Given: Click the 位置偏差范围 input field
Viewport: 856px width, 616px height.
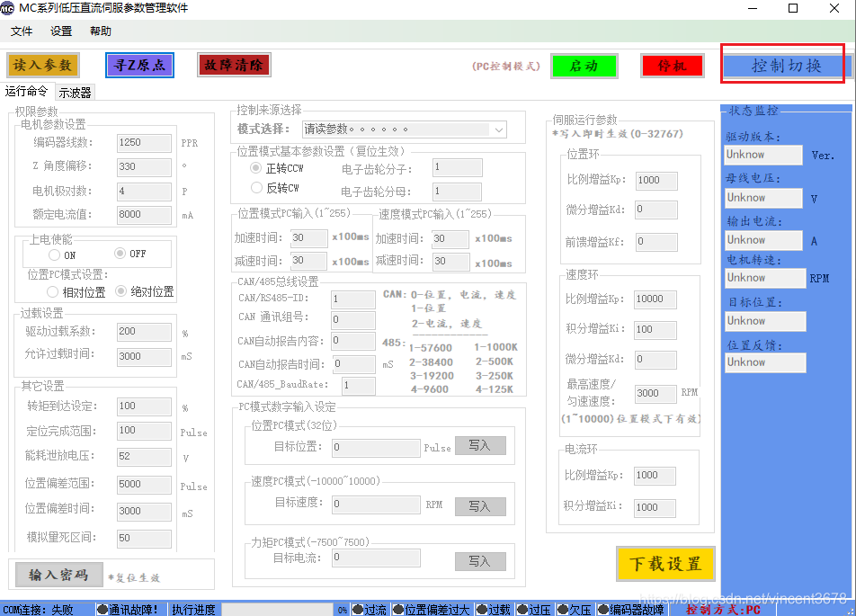Looking at the screenshot, I should (144, 485).
